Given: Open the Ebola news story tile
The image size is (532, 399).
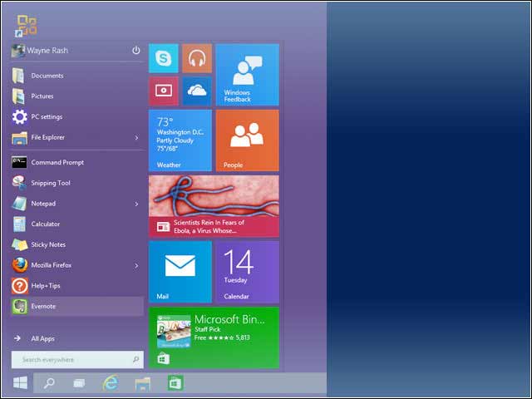Looking at the screenshot, I should click(214, 206).
